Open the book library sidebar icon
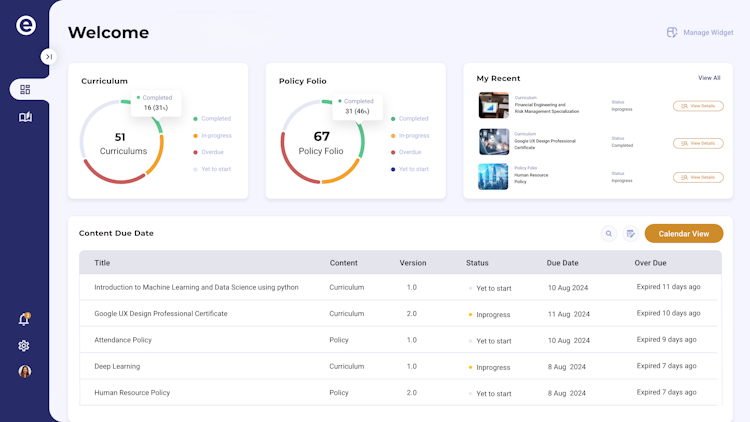Viewport: 750px width, 422px height. pos(25,117)
